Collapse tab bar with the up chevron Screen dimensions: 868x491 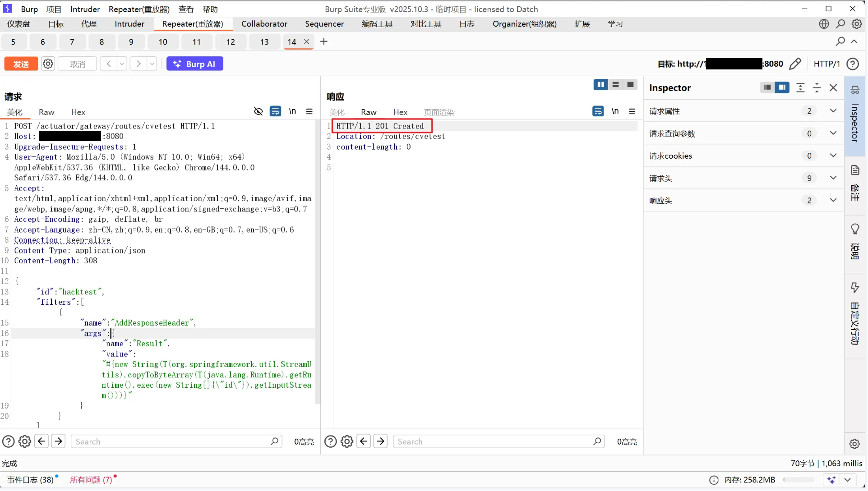point(854,41)
